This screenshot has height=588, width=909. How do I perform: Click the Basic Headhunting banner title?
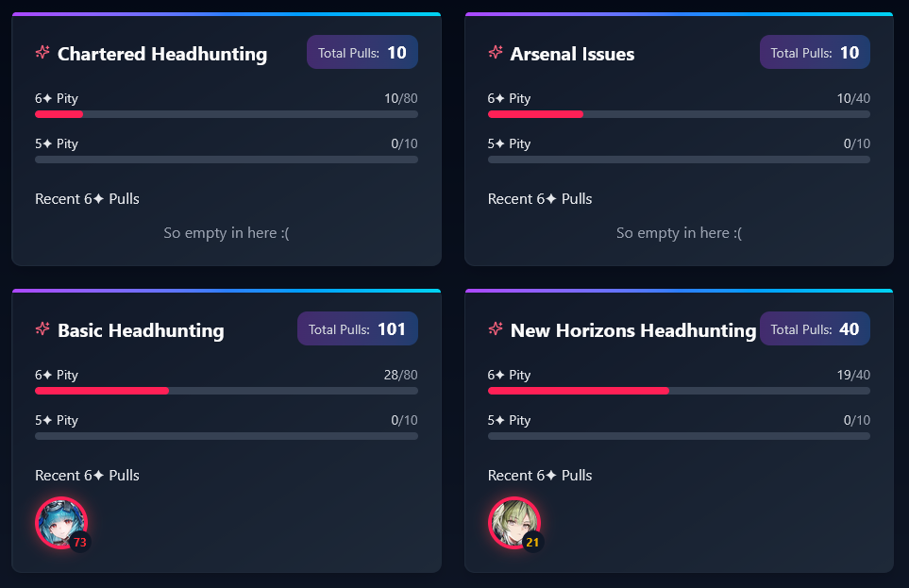(x=141, y=330)
